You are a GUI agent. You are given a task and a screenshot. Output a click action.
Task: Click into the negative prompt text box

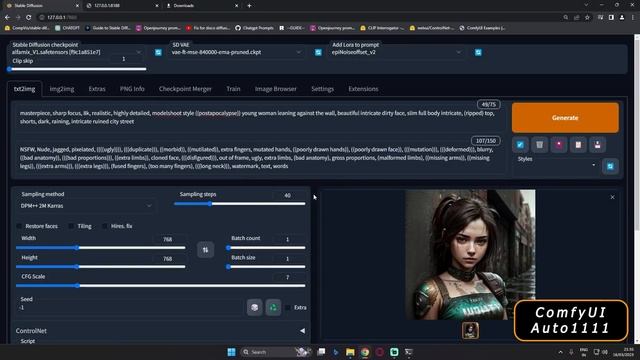tap(258, 158)
